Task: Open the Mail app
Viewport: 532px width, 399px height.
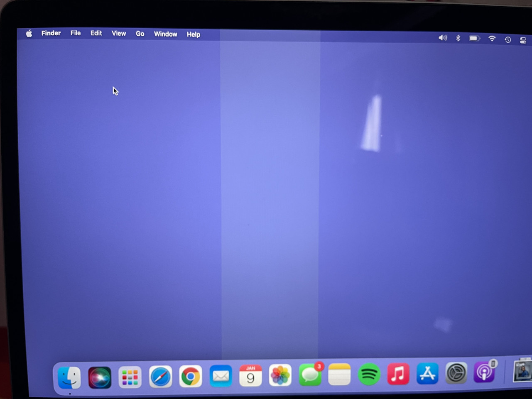Action: click(221, 376)
